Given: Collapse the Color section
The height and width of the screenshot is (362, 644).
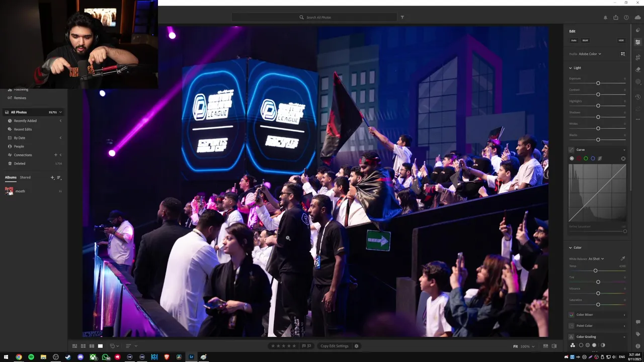Looking at the screenshot, I should pos(571,247).
